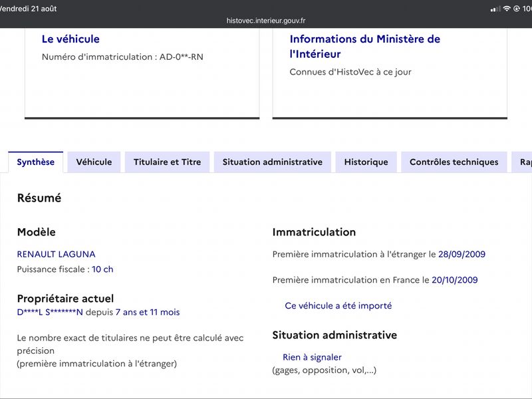The height and width of the screenshot is (399, 532).
Task: Click the RENAULT LAGUNA model text
Action: point(57,254)
